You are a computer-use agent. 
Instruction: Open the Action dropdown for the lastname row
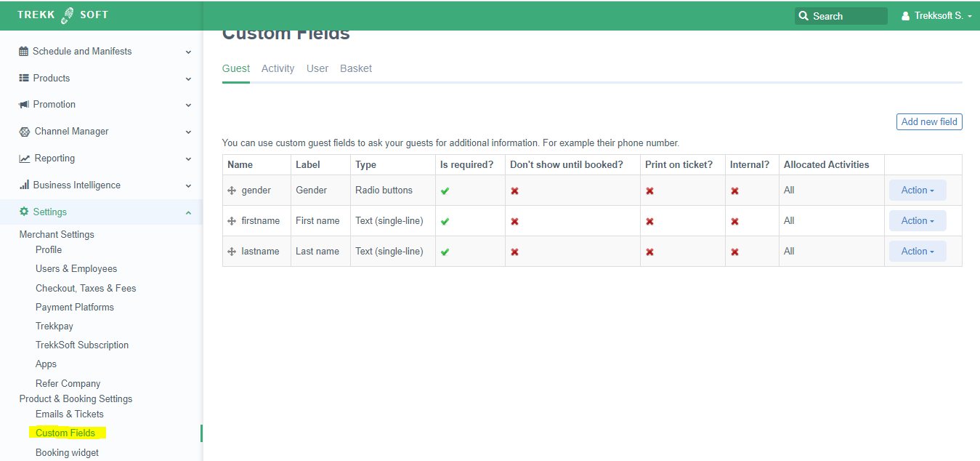[918, 251]
